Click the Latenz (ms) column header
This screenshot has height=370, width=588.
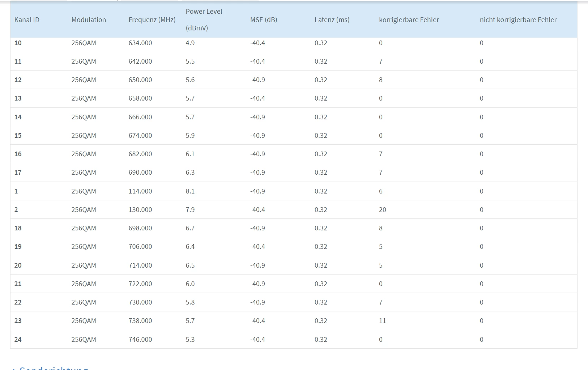332,20
